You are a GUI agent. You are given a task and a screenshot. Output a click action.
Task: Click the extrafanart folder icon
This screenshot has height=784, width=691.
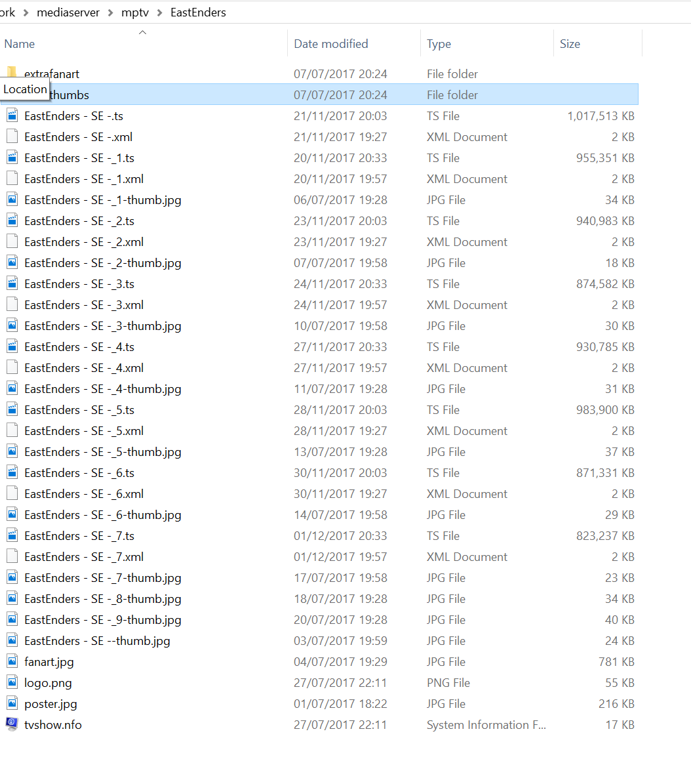pyautogui.click(x=12, y=72)
